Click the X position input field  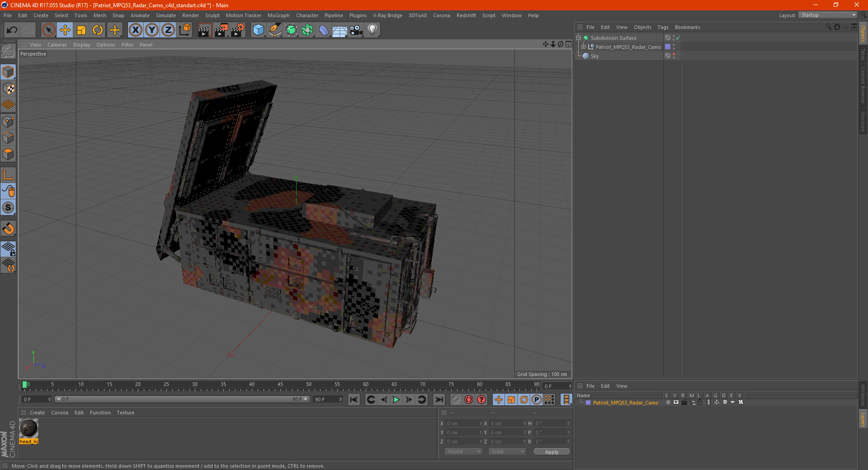pos(464,423)
